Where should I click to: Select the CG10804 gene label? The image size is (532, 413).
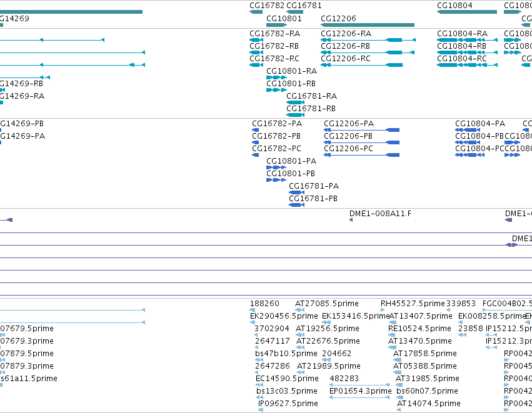pos(454,6)
